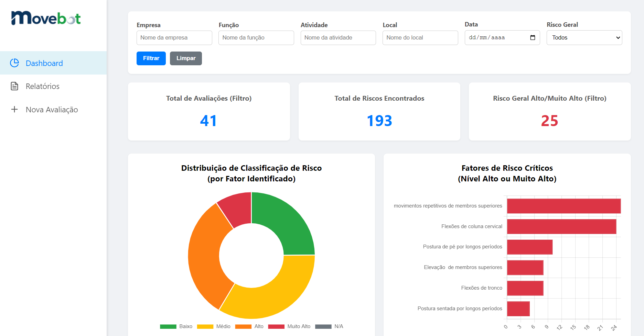The height and width of the screenshot is (336, 644).
Task: Click the Movebot logo
Action: tap(46, 18)
